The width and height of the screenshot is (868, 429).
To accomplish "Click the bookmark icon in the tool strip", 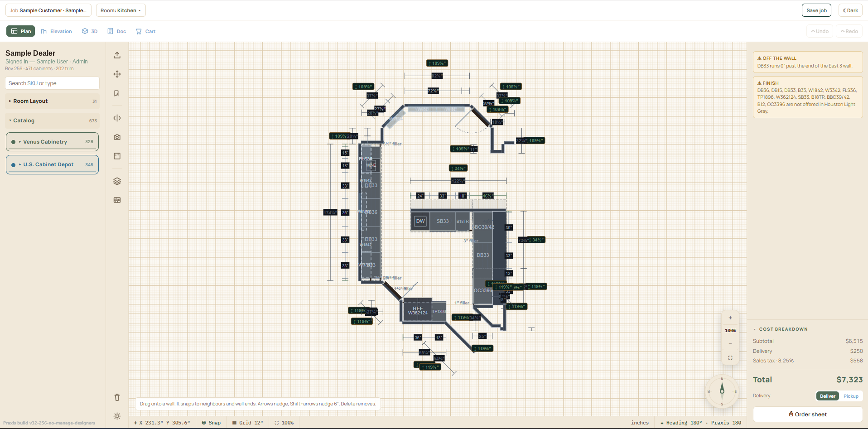I will click(x=117, y=93).
